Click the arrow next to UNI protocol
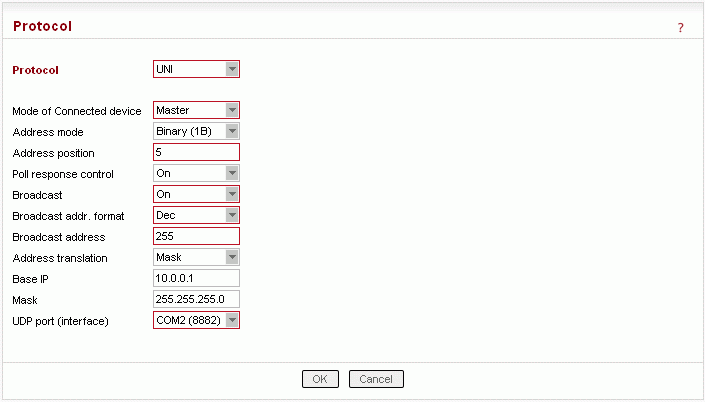This screenshot has height=402, width=705. 232,69
